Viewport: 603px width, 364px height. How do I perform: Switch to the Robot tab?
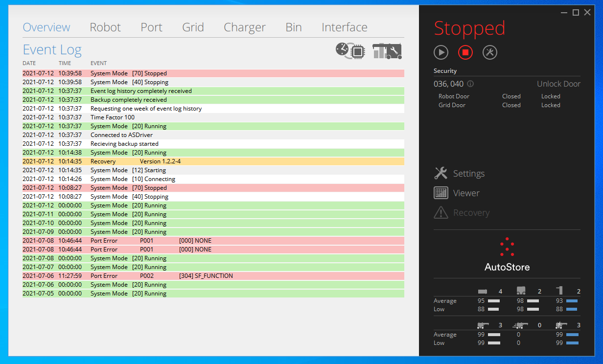tap(105, 27)
